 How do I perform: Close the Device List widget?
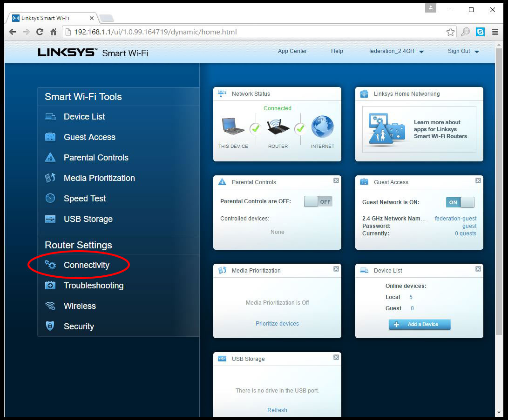pos(478,269)
